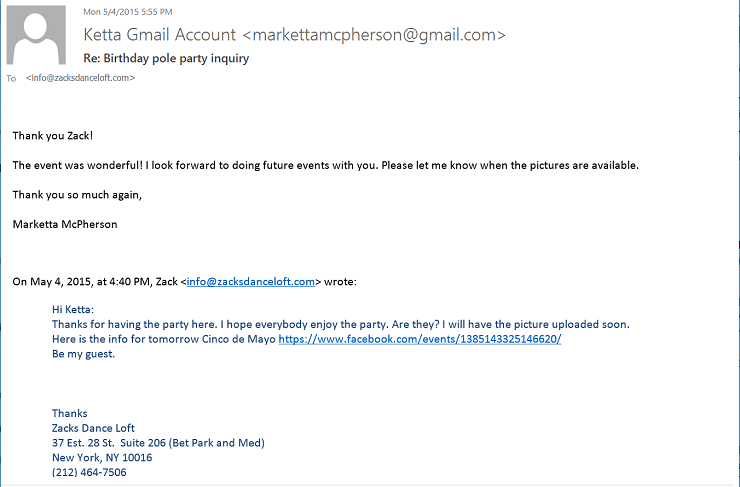Viewport: 740px width, 487px height.
Task: Click the markettamcpherson@gmail.com sender address
Action: point(374,34)
